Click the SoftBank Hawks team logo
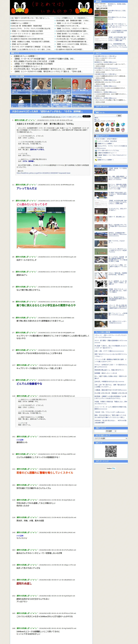Screen dimensions: 138x644 click(97, 130)
